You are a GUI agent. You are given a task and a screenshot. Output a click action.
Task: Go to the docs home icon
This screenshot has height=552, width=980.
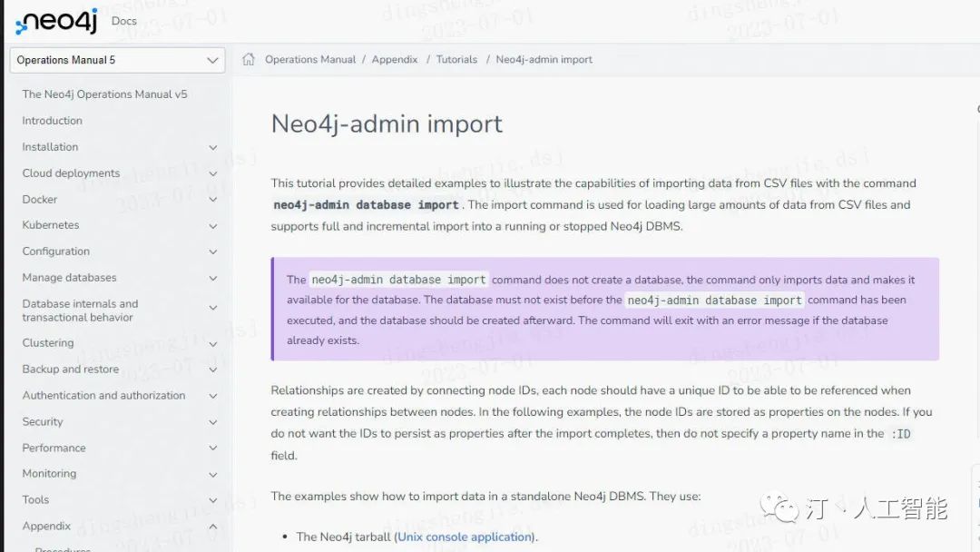tap(248, 59)
